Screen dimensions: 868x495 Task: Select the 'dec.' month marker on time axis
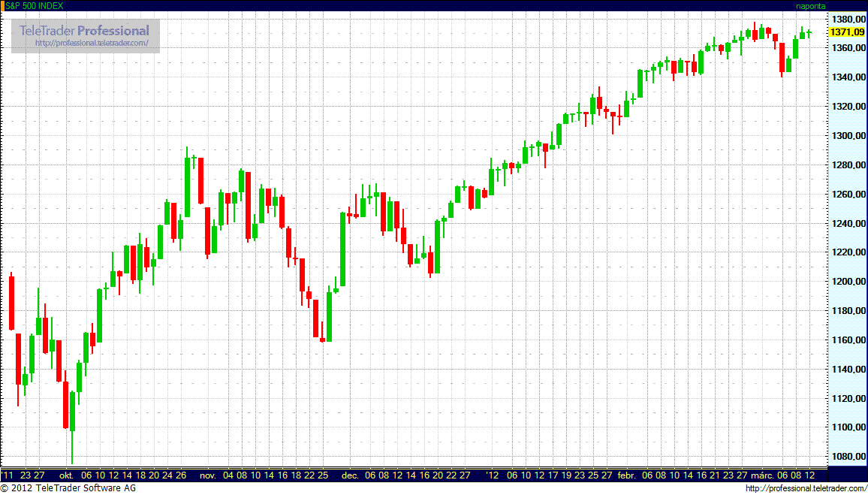pyautogui.click(x=350, y=475)
